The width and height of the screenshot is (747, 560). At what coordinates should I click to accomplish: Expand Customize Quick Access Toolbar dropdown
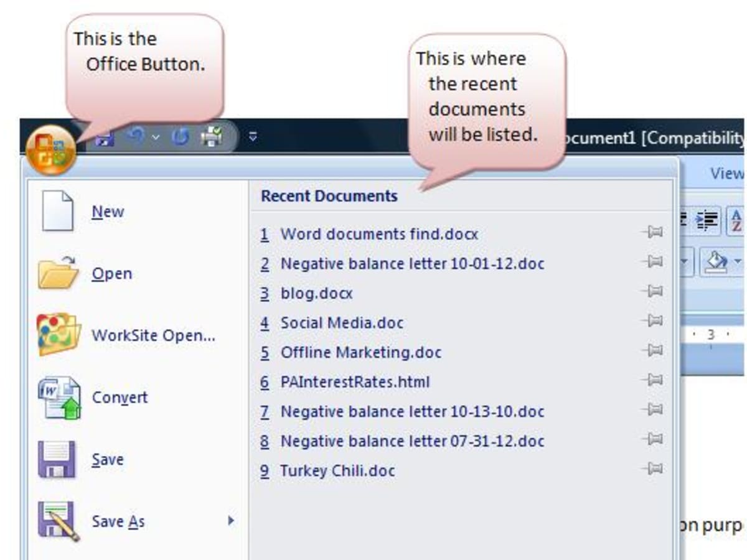(253, 136)
